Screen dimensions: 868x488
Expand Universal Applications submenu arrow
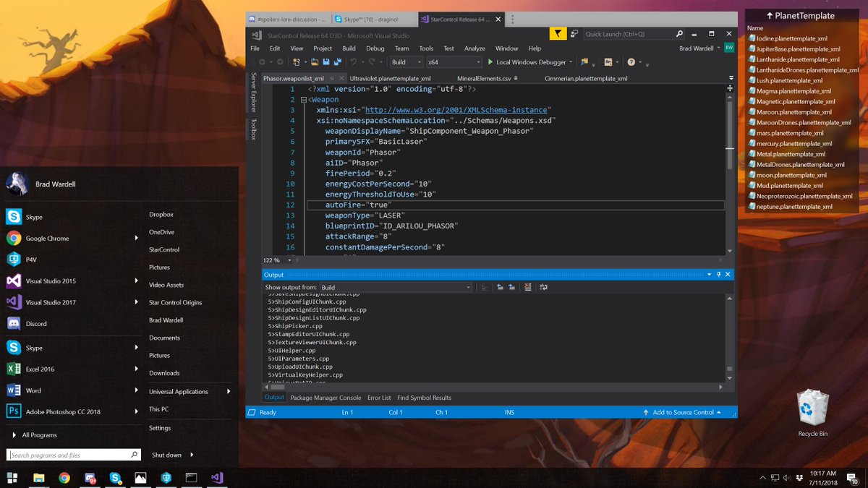pos(229,391)
